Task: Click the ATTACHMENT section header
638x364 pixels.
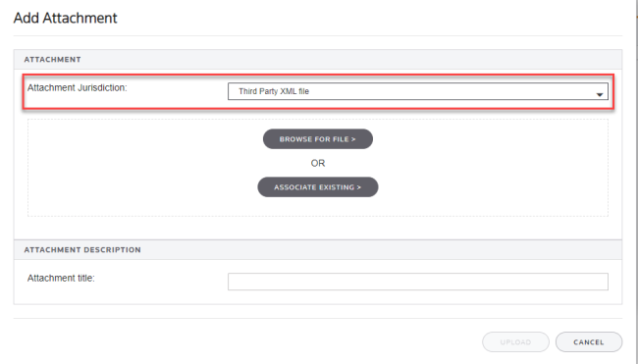Action: coord(52,60)
